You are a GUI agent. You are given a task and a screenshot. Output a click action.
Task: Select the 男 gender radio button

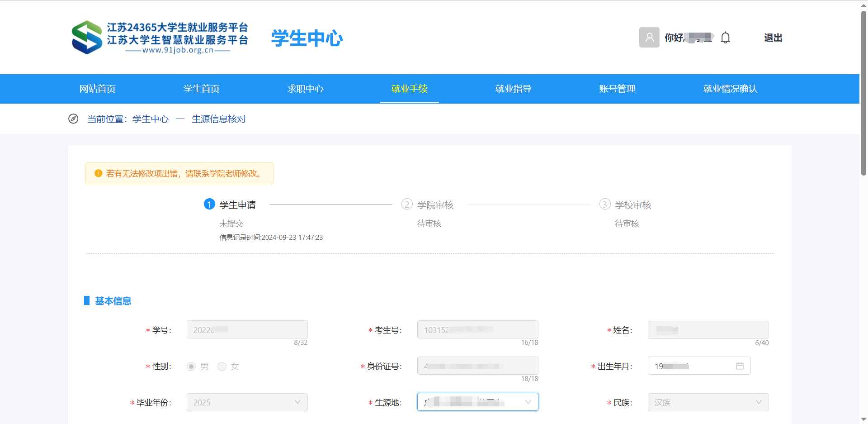(x=191, y=367)
